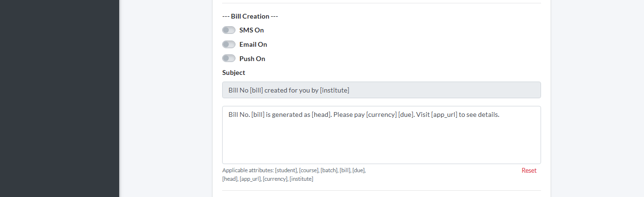The image size is (644, 197).
Task: Reset the bill creation message template
Action: (x=529, y=170)
